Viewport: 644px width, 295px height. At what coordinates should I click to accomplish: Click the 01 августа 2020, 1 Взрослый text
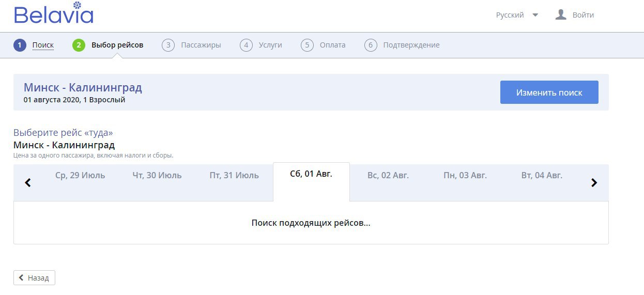[x=74, y=100]
